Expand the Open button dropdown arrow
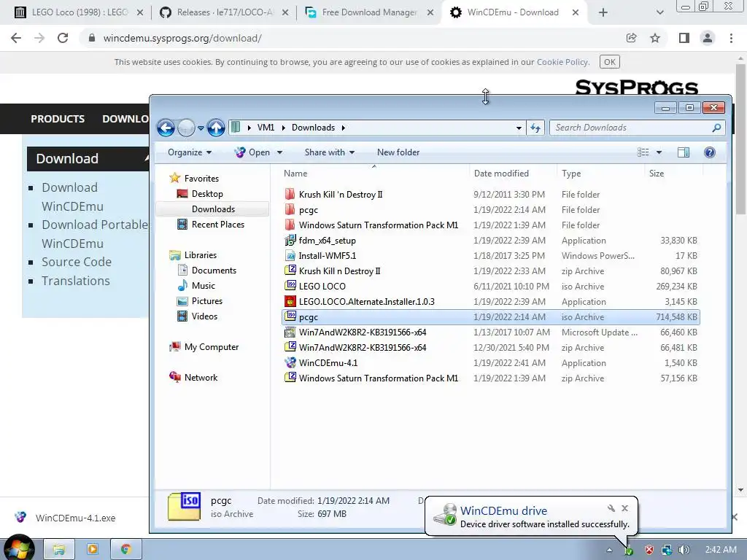Viewport: 747px width, 560px height. [x=279, y=152]
